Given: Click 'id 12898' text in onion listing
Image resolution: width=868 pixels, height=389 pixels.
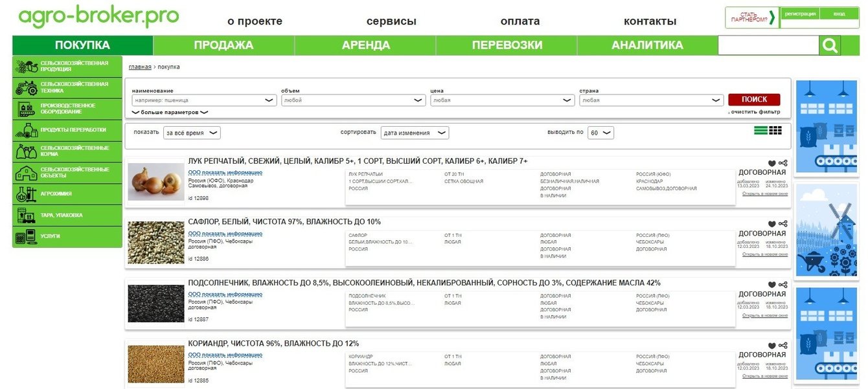Looking at the screenshot, I should [x=198, y=198].
